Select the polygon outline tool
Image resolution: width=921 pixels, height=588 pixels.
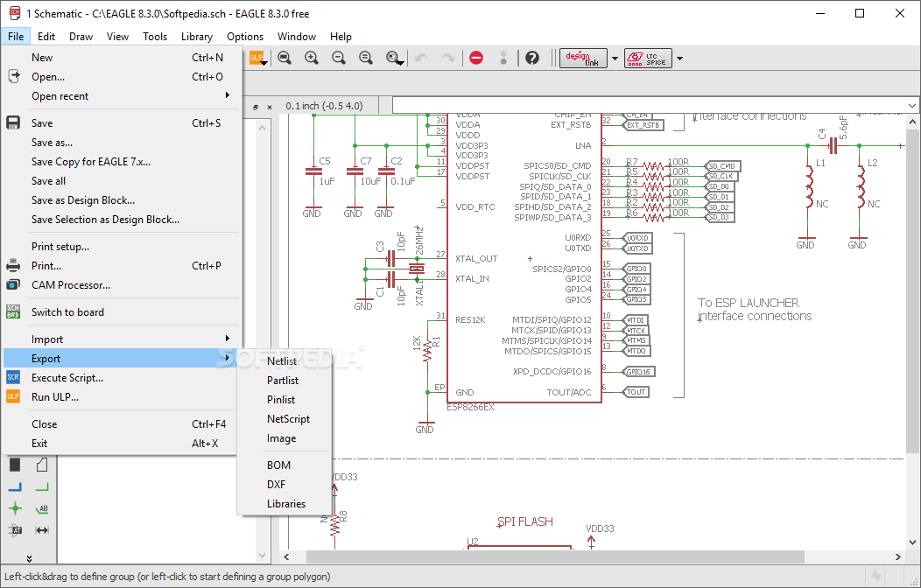[42, 465]
